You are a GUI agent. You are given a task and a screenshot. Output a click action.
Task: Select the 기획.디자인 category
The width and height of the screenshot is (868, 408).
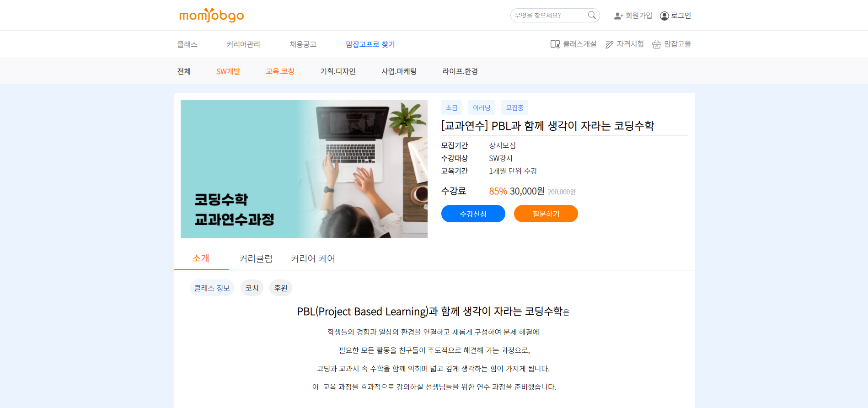click(338, 71)
